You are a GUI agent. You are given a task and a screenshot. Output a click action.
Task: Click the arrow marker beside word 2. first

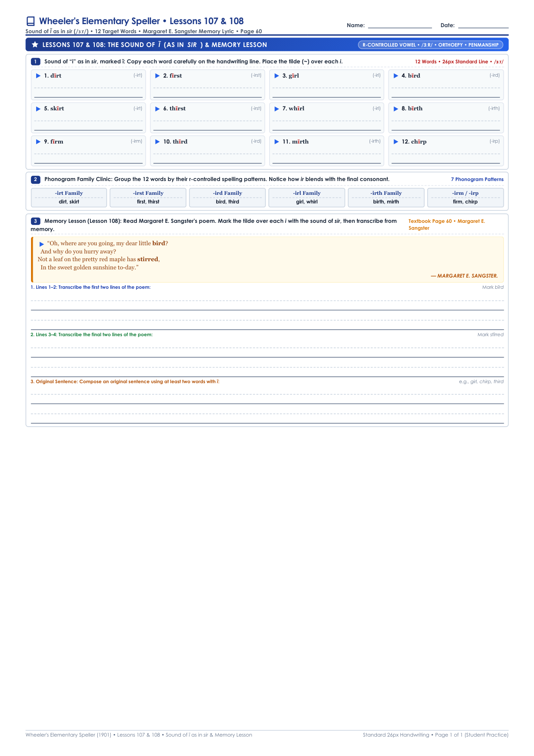tap(158, 76)
